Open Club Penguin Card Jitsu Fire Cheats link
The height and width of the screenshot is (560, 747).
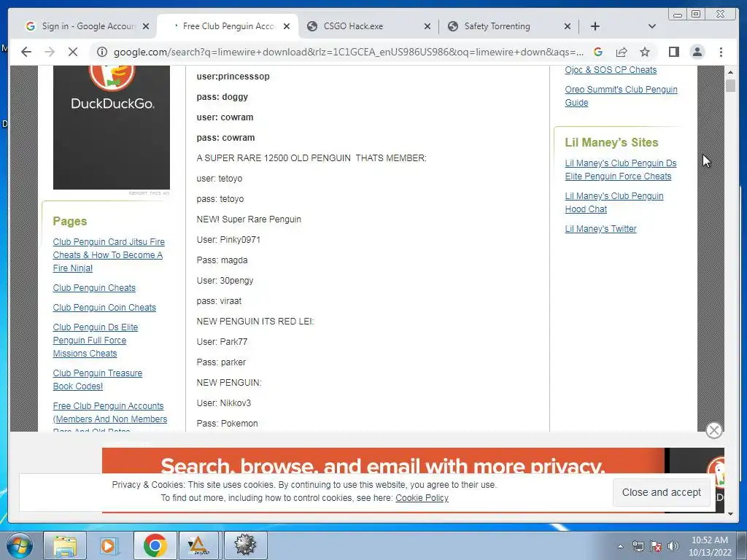point(109,254)
